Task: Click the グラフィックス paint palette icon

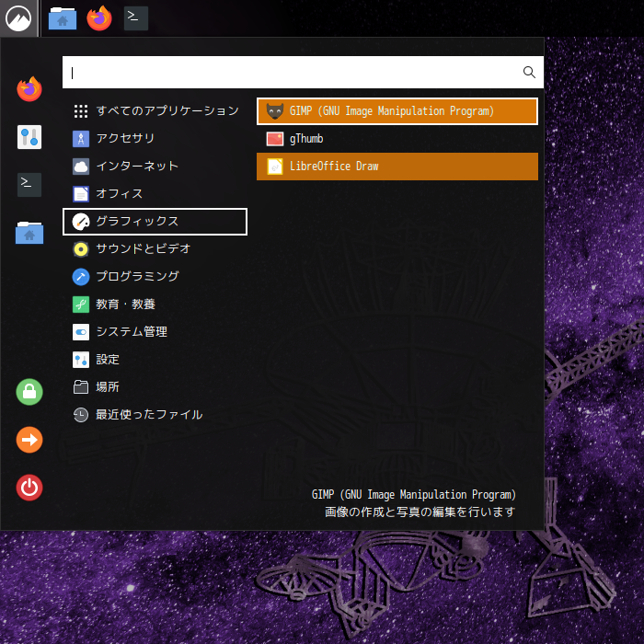Action: (x=81, y=222)
